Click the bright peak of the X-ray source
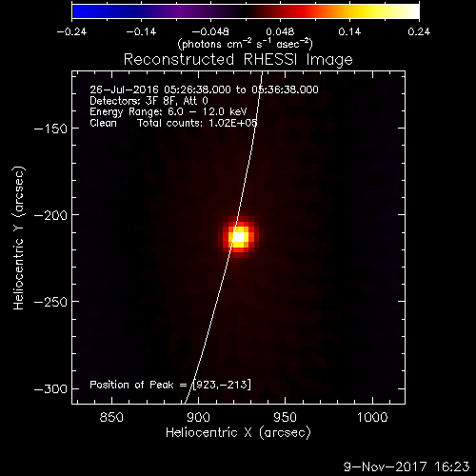 (240, 237)
